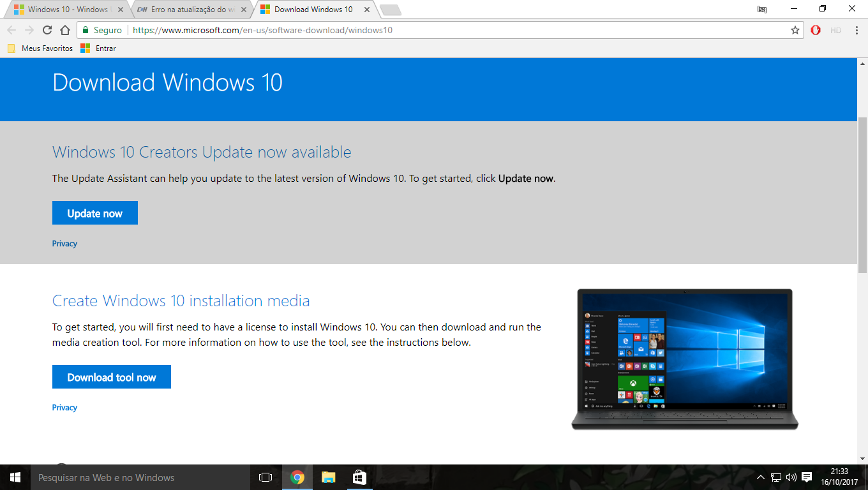Click the scrollbar down arrow
The width and height of the screenshot is (868, 490).
tap(862, 458)
